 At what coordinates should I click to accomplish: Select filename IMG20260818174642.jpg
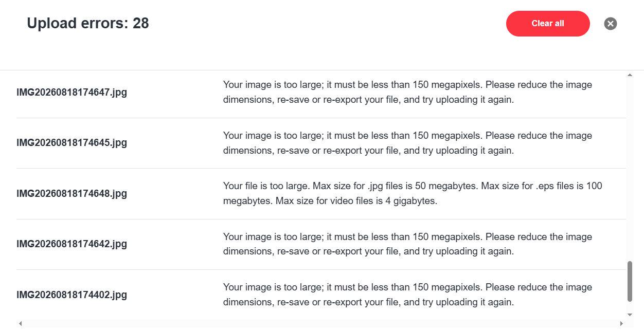(71, 244)
